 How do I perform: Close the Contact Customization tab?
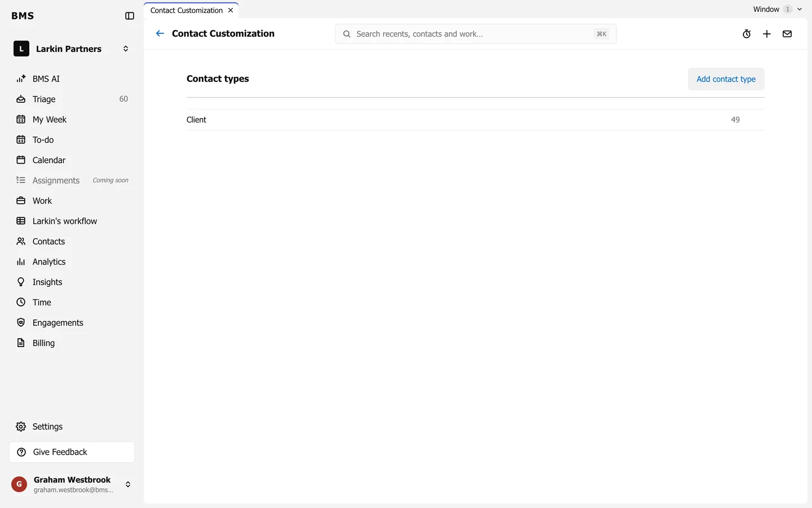click(x=231, y=10)
